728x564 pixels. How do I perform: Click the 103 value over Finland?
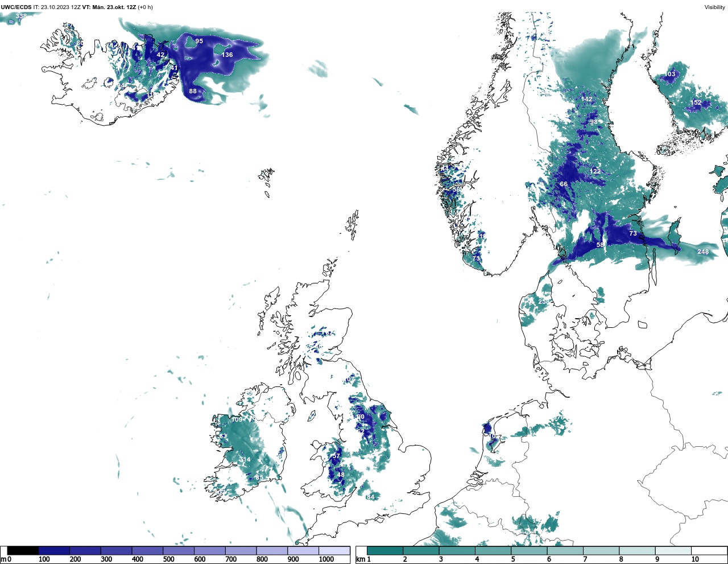click(670, 74)
